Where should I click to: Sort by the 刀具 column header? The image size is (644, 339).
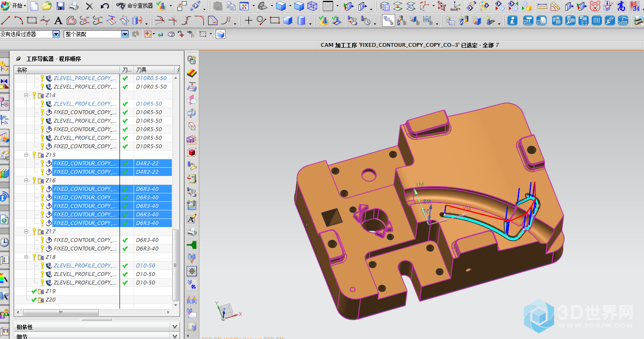(x=155, y=70)
